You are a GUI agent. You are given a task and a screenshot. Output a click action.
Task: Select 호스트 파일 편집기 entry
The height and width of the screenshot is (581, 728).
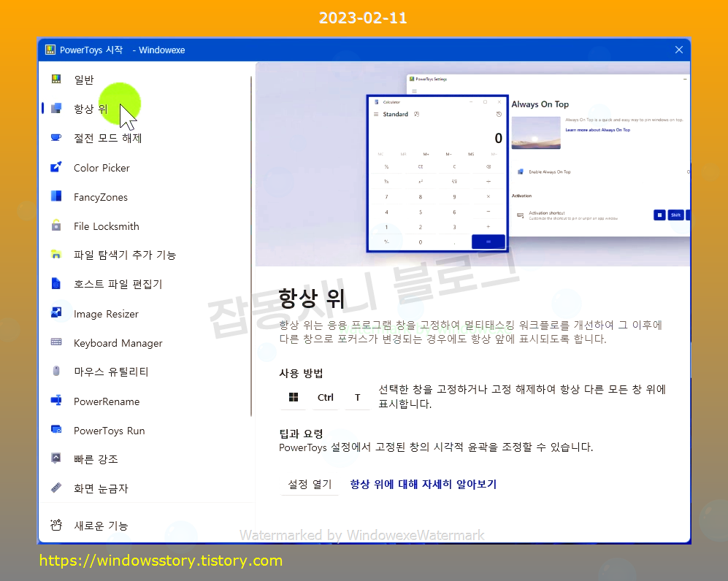[146, 284]
